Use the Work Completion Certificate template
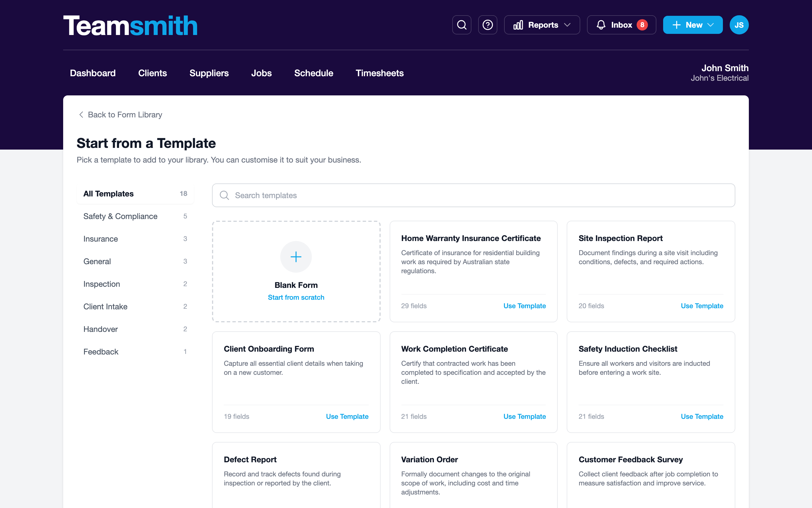Image resolution: width=812 pixels, height=508 pixels. (524, 416)
